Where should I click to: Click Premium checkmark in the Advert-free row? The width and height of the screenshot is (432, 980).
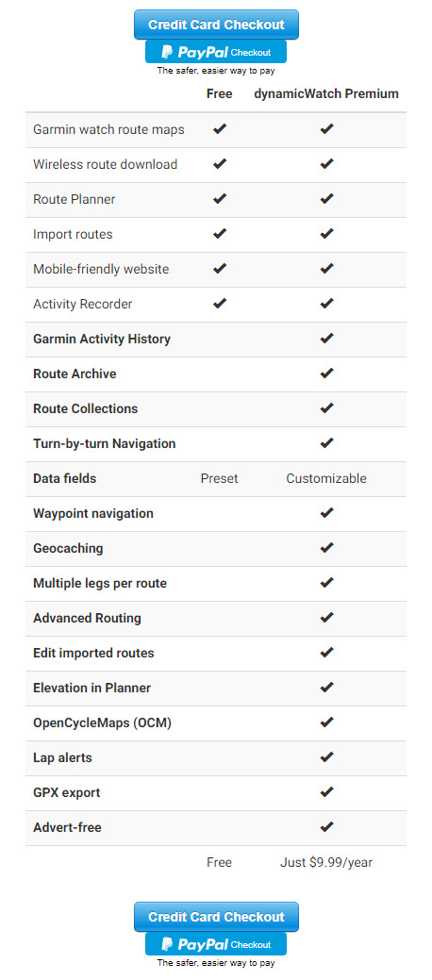click(326, 827)
